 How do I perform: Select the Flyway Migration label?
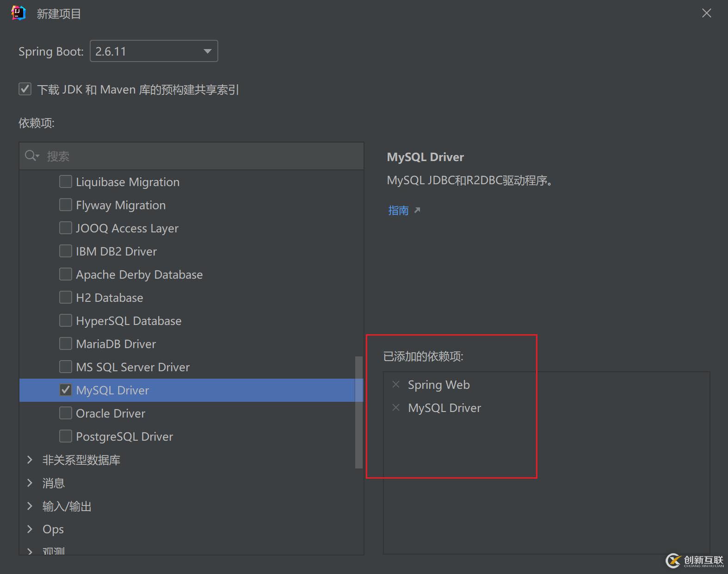pyautogui.click(x=121, y=205)
